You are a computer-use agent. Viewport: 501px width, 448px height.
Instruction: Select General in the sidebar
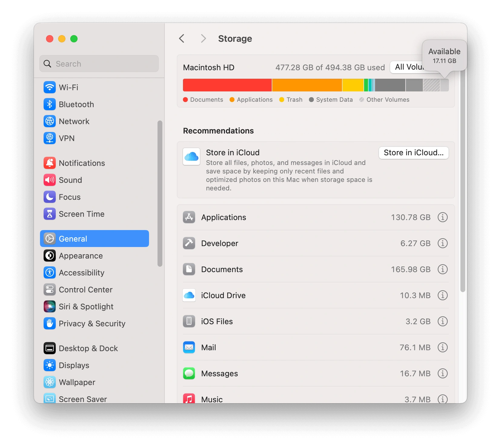72,239
